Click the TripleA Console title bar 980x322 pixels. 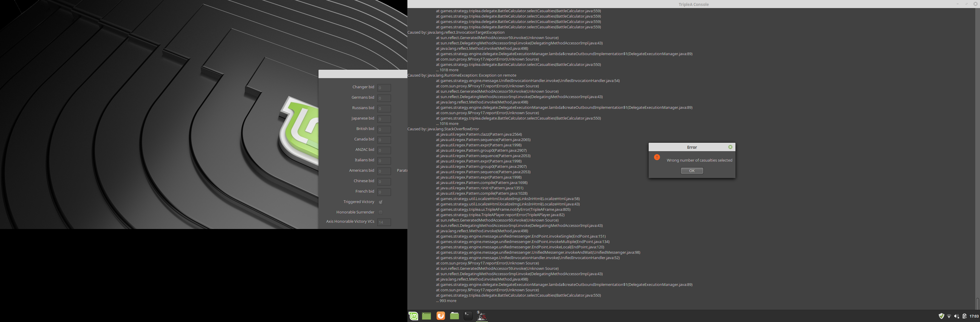coord(693,4)
